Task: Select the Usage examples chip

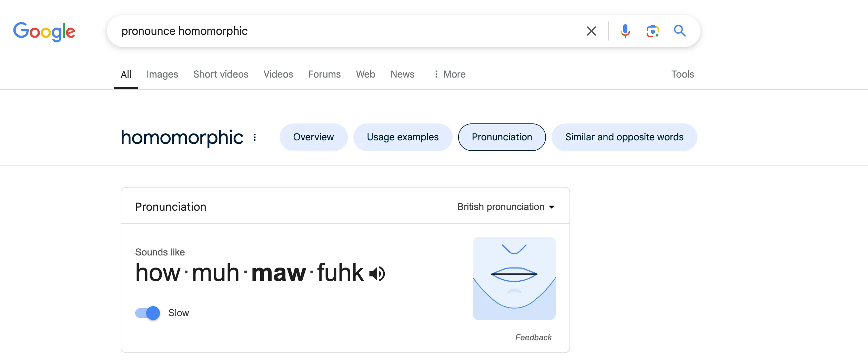Action: coord(403,137)
